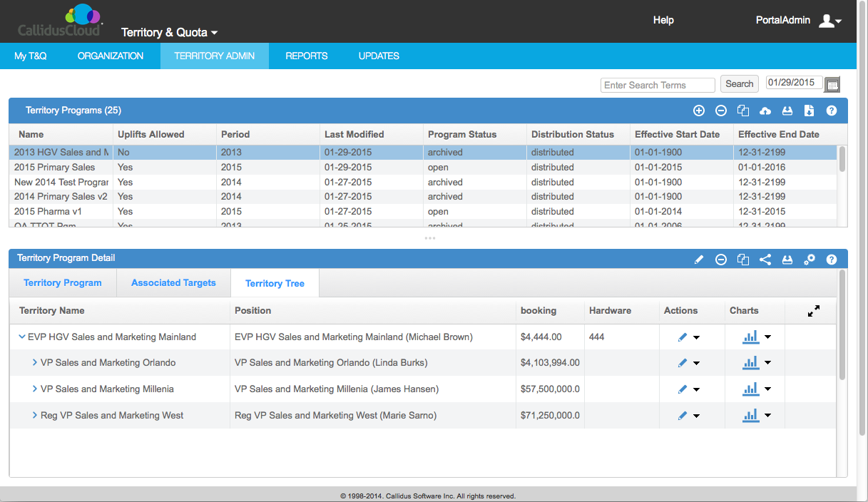
Task: Click the Help link in the top bar
Action: (x=663, y=20)
